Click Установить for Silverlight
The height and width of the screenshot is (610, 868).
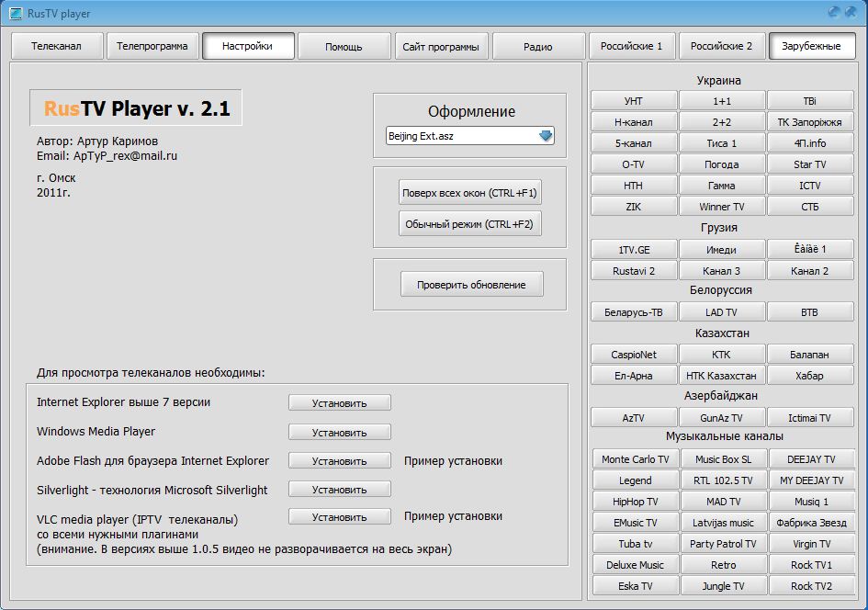tap(339, 491)
